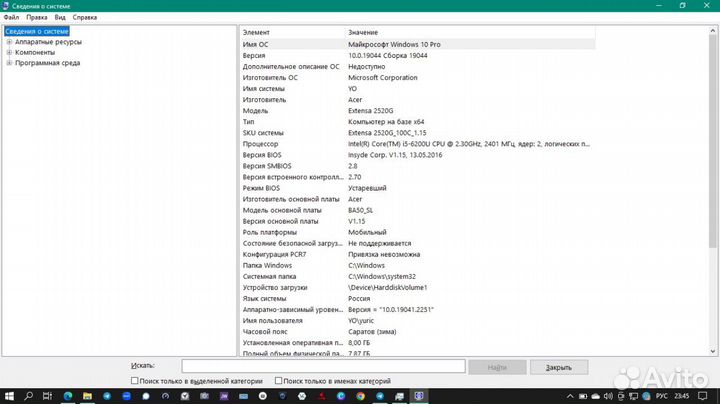Open the purple JM taskbar app
The image size is (720, 404).
224,396
